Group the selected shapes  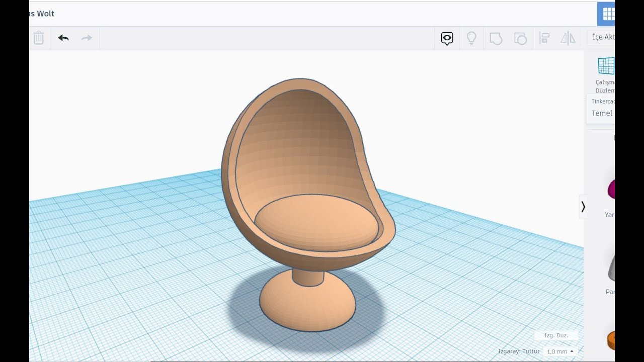pyautogui.click(x=496, y=38)
